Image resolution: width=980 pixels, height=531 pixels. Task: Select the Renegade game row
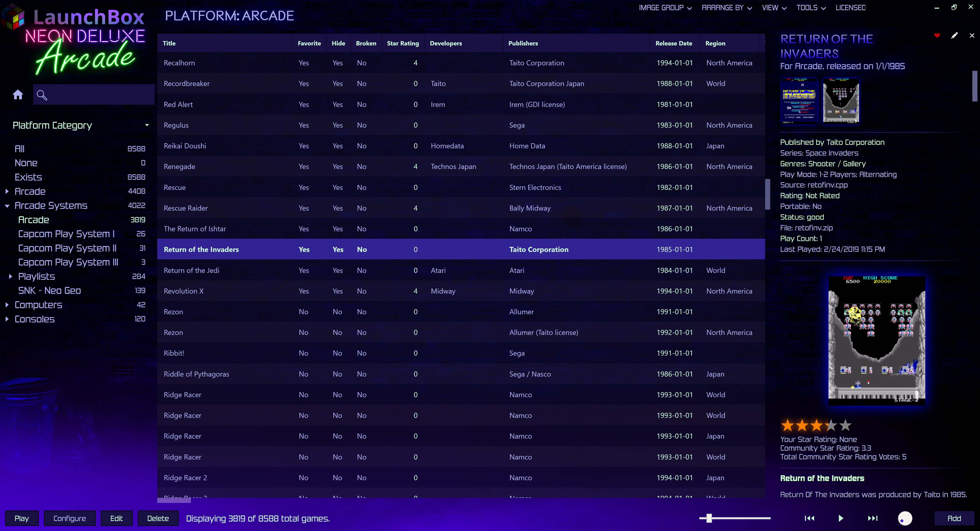(461, 166)
